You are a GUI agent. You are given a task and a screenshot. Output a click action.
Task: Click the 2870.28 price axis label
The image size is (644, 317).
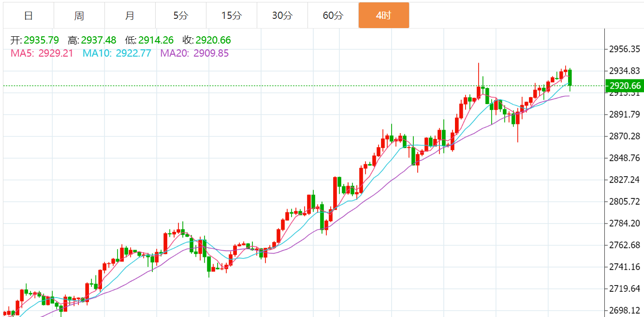click(625, 136)
